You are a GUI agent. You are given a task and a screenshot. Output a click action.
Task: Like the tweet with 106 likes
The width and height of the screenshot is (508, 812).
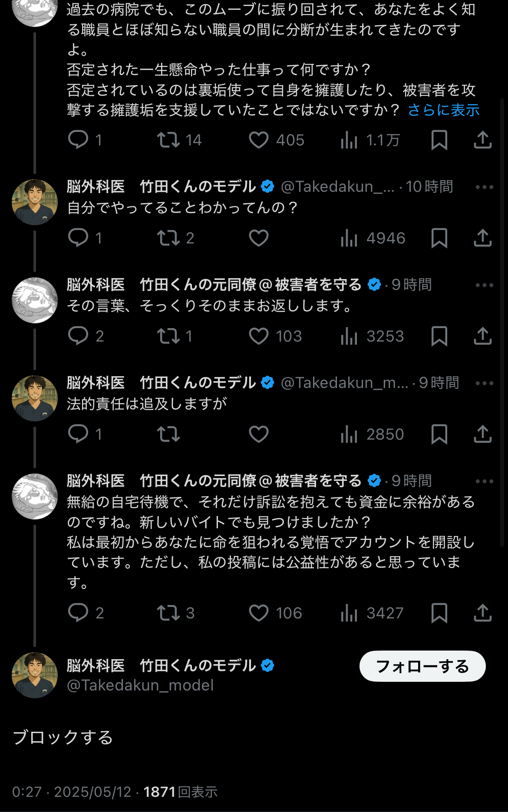pos(259,613)
